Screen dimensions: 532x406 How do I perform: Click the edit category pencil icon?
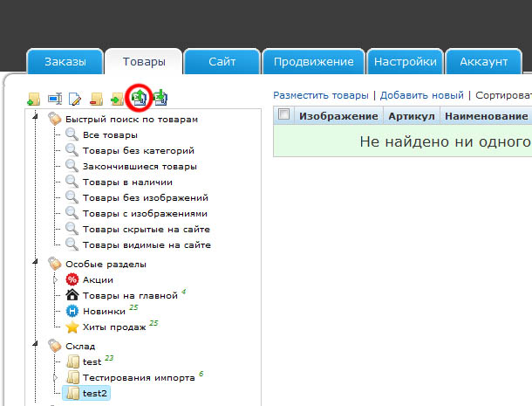75,99
